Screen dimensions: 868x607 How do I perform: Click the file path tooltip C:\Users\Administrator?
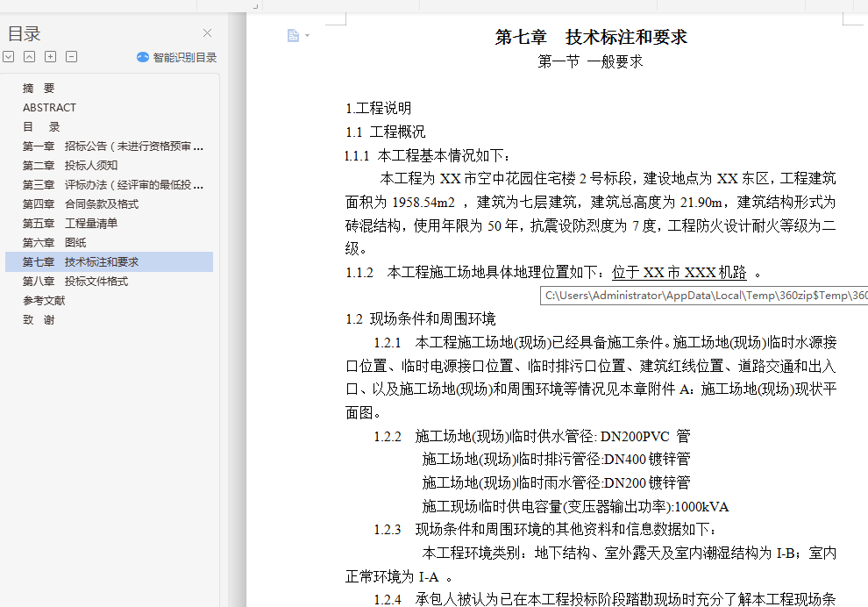tap(704, 296)
